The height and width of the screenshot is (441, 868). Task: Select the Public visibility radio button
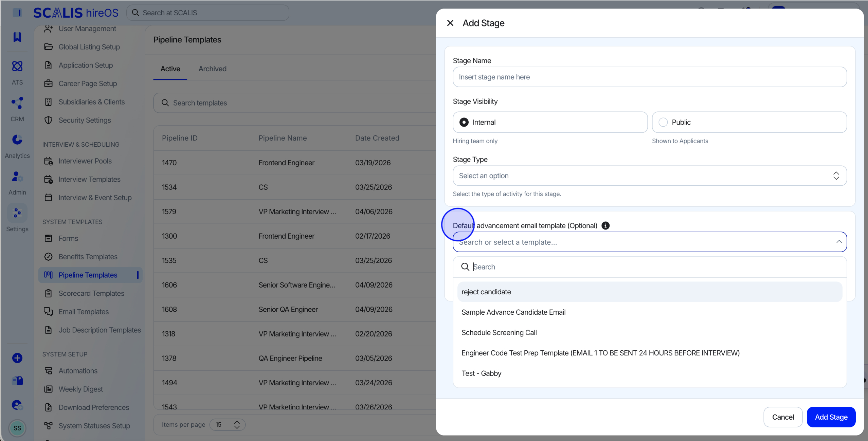(x=663, y=122)
